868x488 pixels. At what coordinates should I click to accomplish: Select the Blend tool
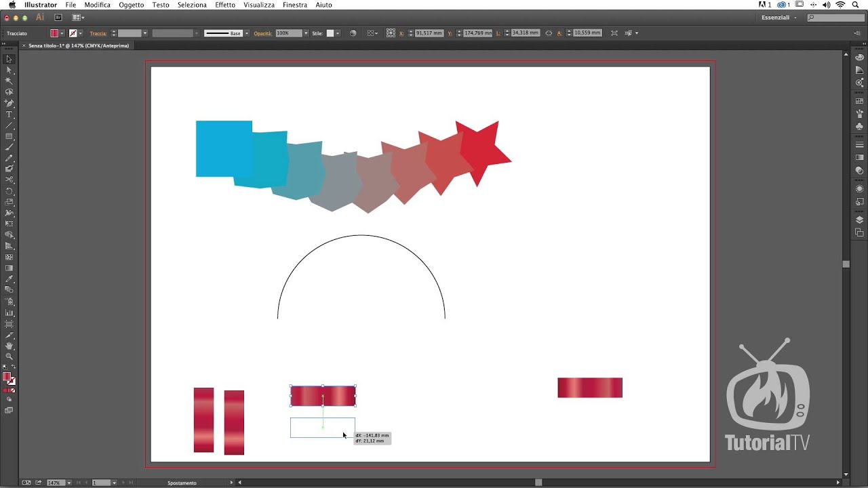(x=9, y=289)
